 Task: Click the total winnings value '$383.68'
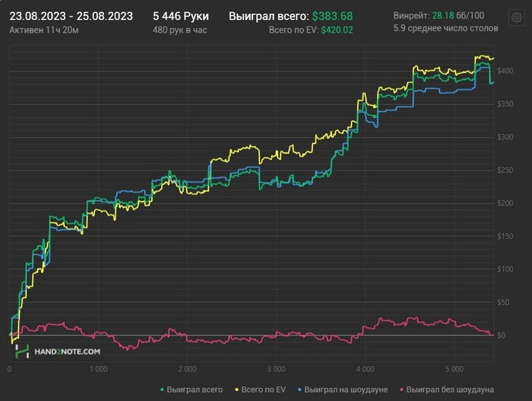[333, 16]
